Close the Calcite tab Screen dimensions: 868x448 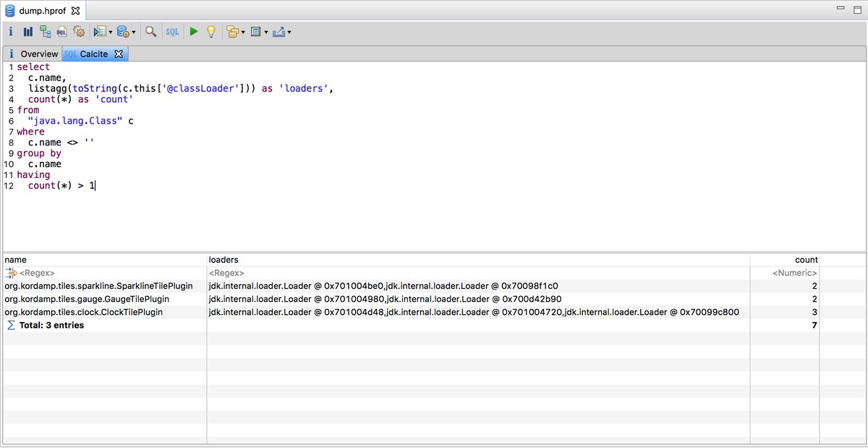pos(119,54)
